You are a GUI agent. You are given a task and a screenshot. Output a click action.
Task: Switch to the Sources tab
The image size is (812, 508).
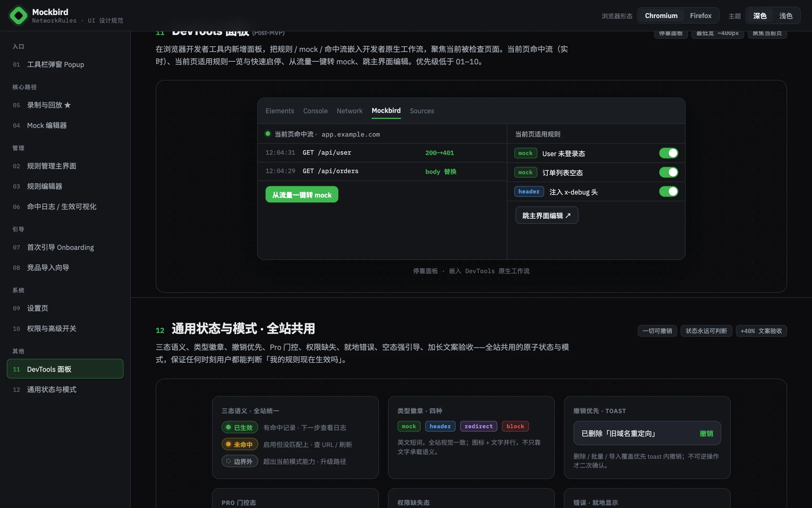click(x=422, y=111)
